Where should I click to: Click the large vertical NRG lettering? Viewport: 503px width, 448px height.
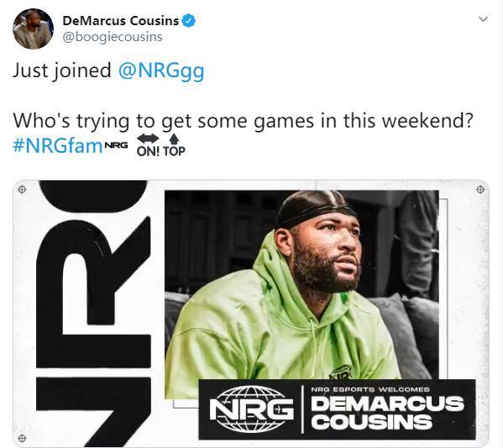(94, 314)
